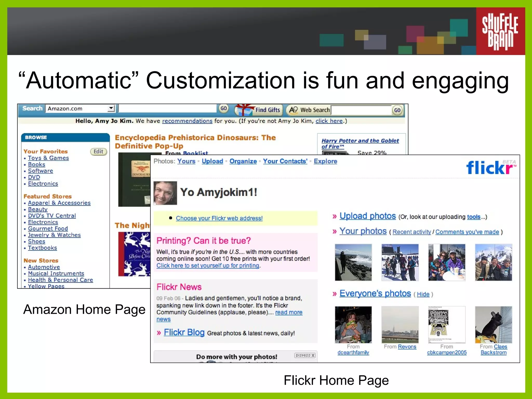The image size is (532, 399).
Task: Click the large Upload photos link
Action: click(x=368, y=216)
